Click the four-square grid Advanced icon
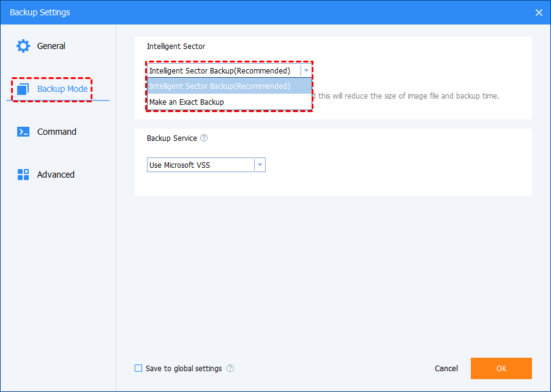This screenshot has height=392, width=551. pos(23,175)
